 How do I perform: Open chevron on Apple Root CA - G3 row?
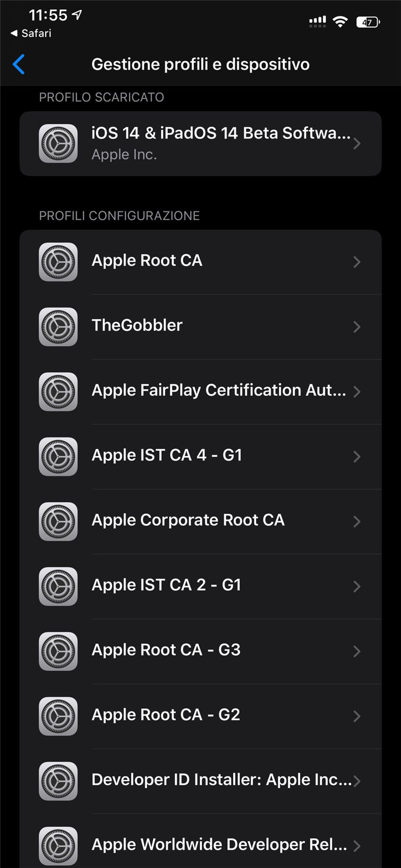point(357,651)
